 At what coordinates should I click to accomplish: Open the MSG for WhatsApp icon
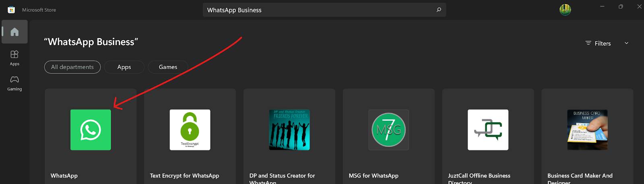click(x=389, y=130)
